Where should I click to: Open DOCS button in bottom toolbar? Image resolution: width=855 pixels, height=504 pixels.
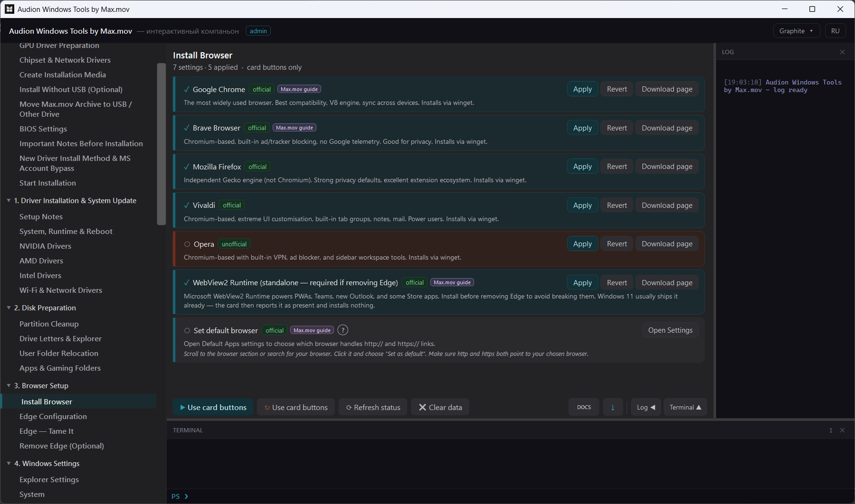(584, 407)
